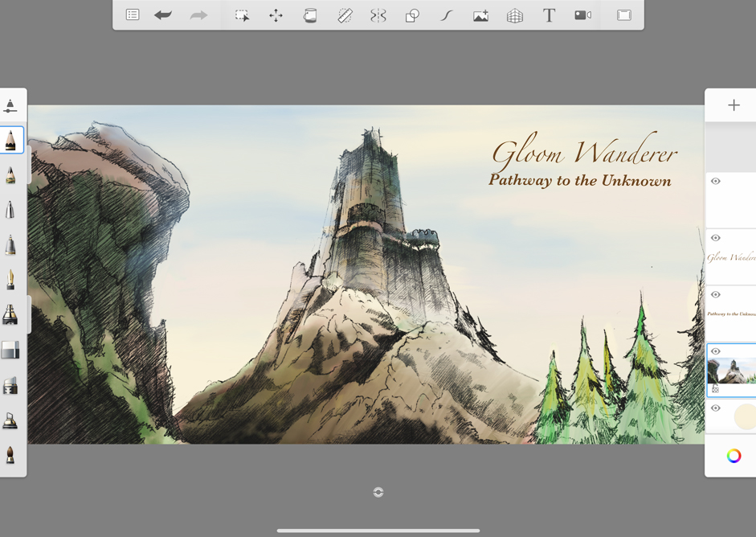Pick the green-banded colored pencil brush
Viewport: 756px width, 537px height.
click(10, 175)
